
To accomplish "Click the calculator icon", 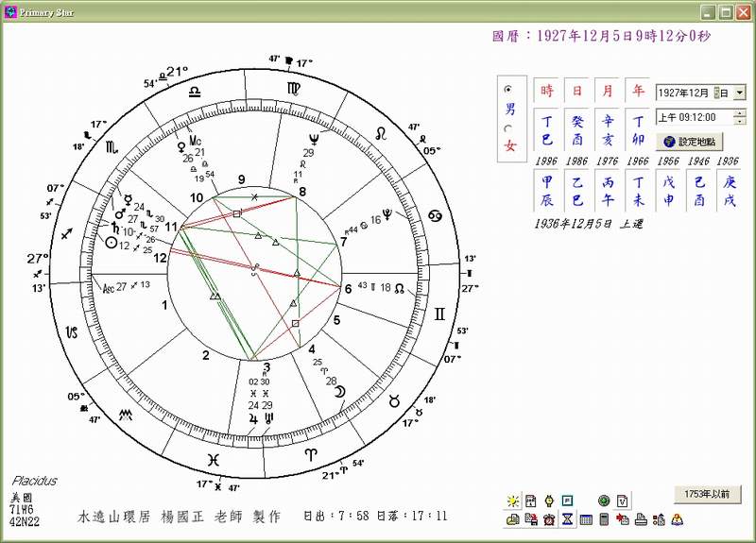I will [604, 519].
